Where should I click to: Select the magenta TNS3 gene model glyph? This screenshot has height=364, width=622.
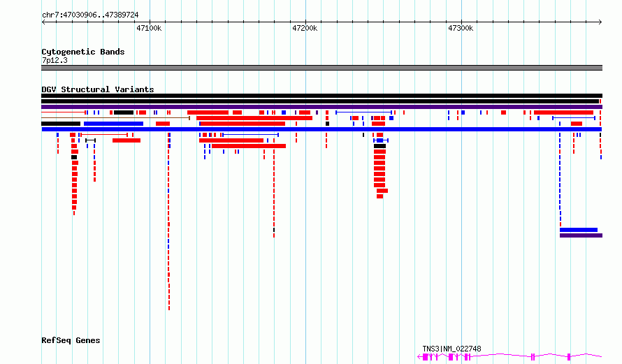[x=509, y=357]
